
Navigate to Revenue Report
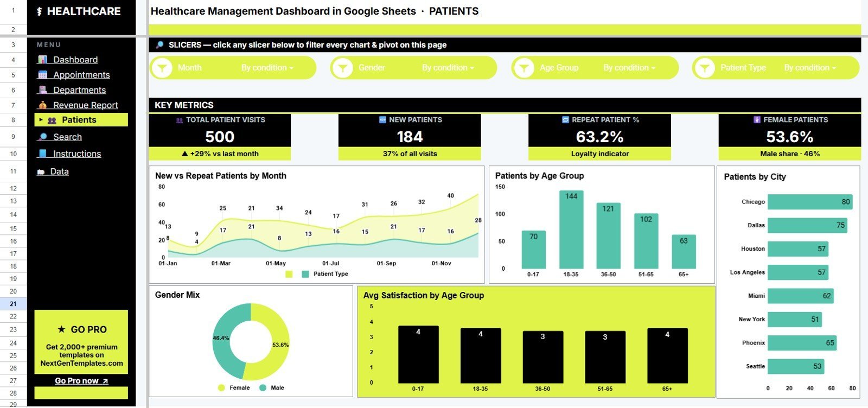click(x=86, y=105)
